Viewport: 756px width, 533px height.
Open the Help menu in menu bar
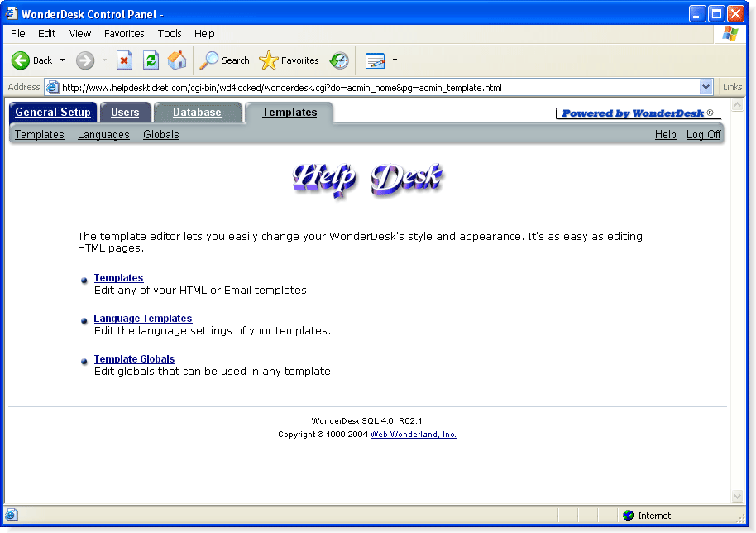[204, 34]
